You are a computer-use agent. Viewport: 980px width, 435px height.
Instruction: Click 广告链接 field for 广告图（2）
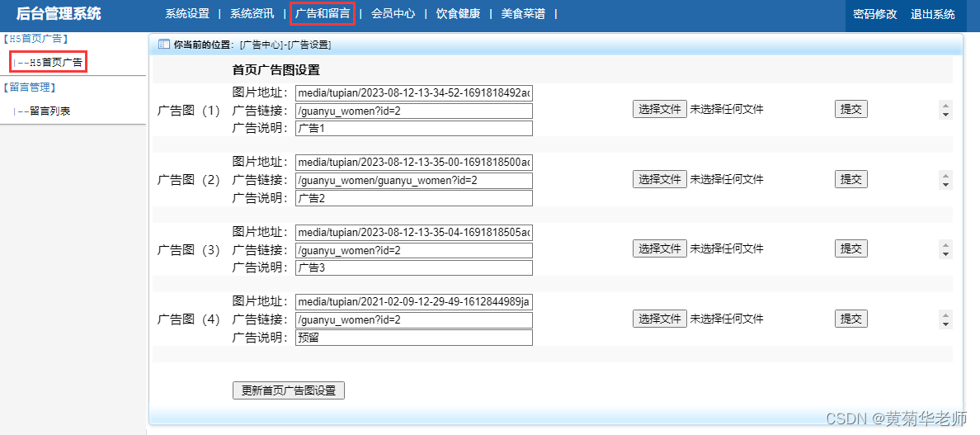click(414, 181)
